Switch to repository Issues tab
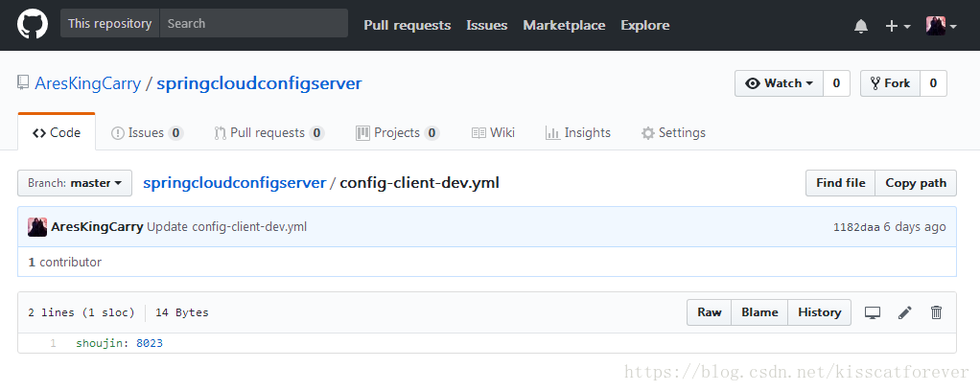The height and width of the screenshot is (391, 980). point(147,132)
